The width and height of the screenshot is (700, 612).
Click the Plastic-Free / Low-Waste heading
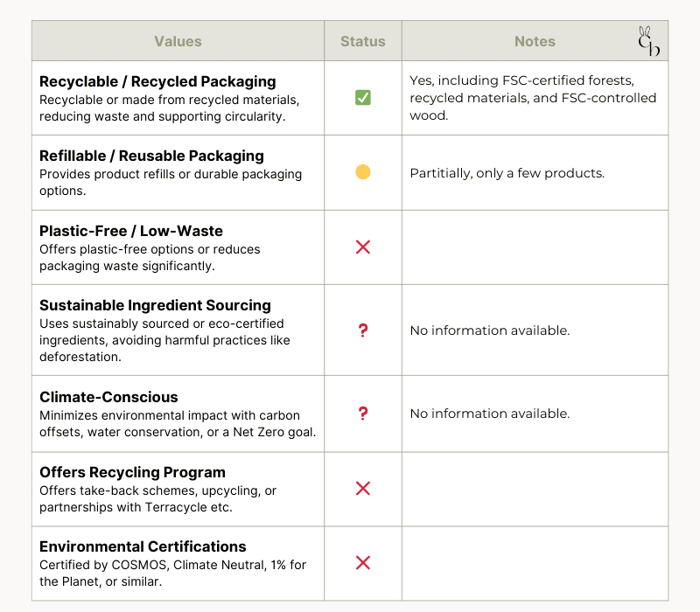(x=130, y=231)
